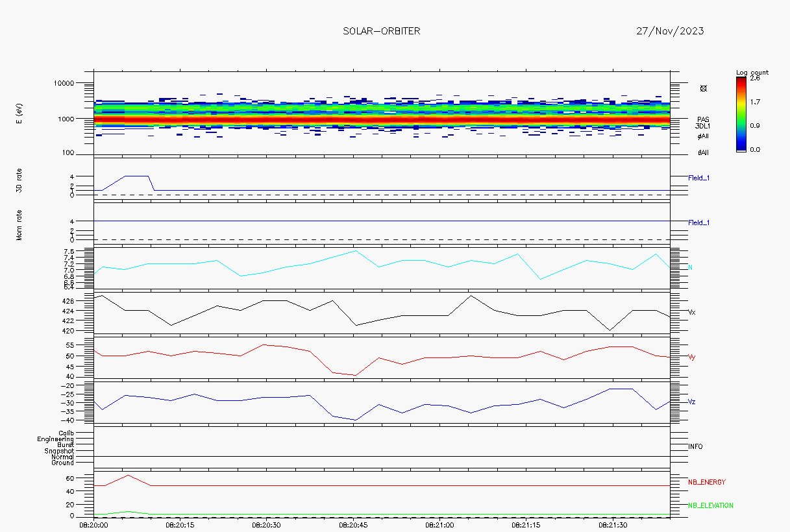This screenshot has width=790, height=532.
Task: Click the 08:21:00 time axis label
Action: click(x=439, y=524)
